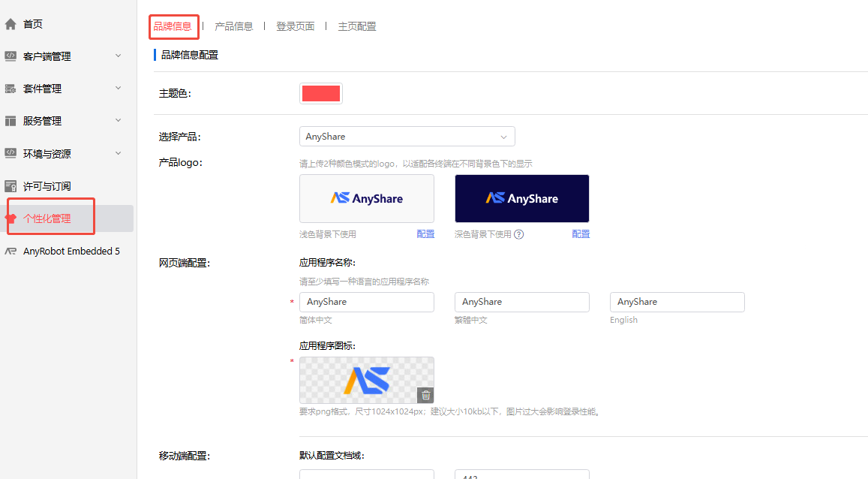Click the 环境与资源 sidebar icon
Viewport: 868px width, 479px height.
[11, 153]
